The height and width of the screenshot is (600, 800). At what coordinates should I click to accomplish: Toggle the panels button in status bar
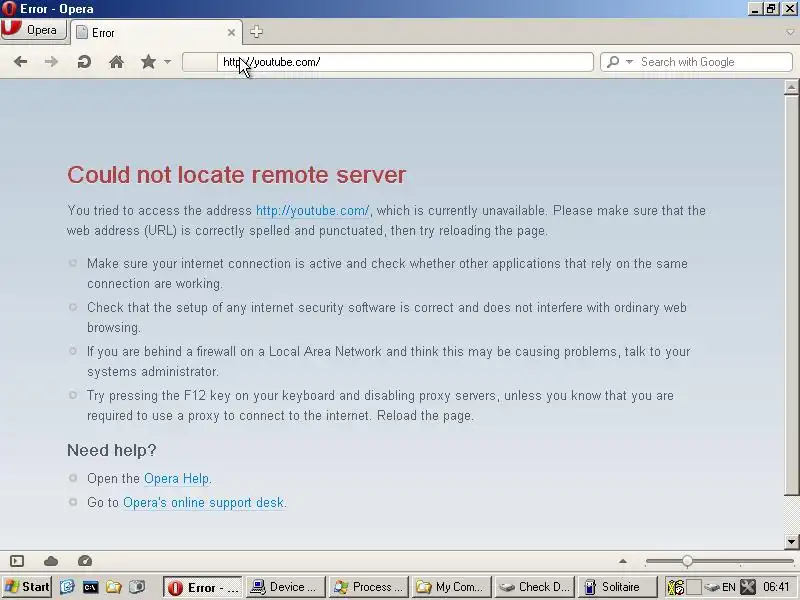point(17,561)
